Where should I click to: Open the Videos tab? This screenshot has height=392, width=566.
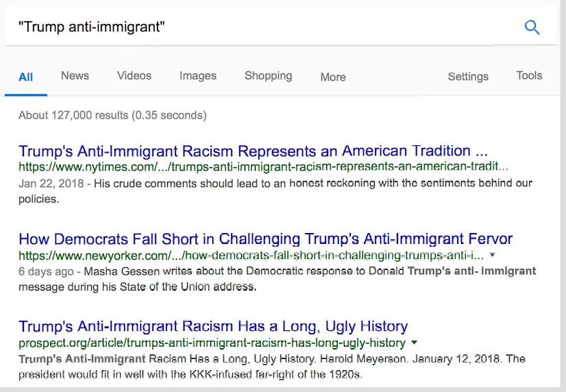coord(134,76)
